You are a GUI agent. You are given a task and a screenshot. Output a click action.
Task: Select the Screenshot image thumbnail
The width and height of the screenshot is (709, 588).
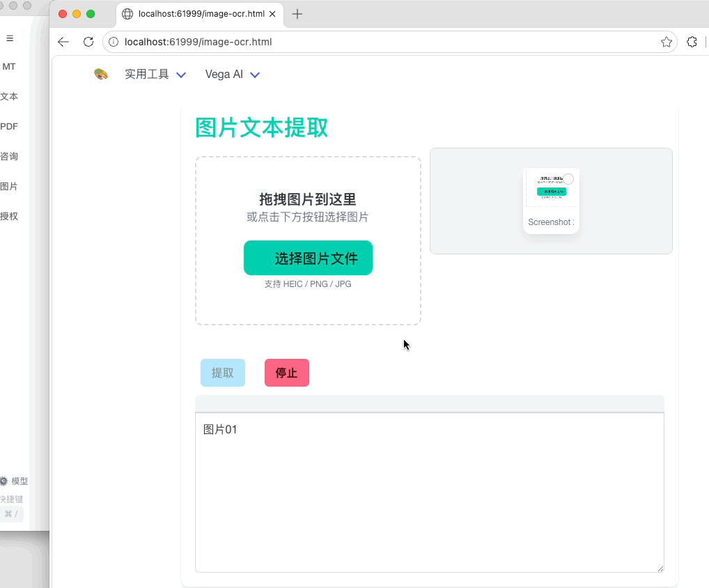click(551, 201)
